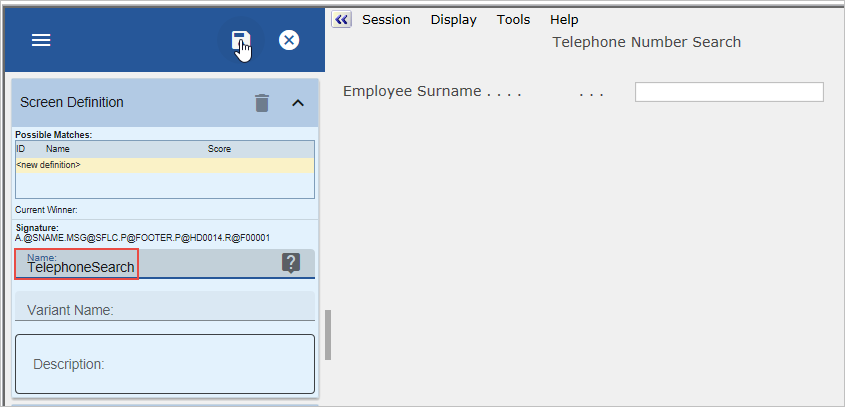Click the Name column header

pos(58,149)
